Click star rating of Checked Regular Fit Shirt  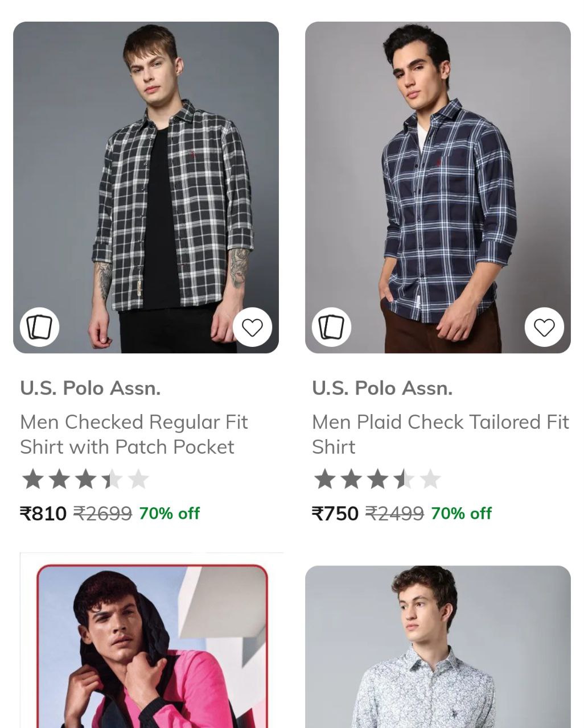[85, 479]
